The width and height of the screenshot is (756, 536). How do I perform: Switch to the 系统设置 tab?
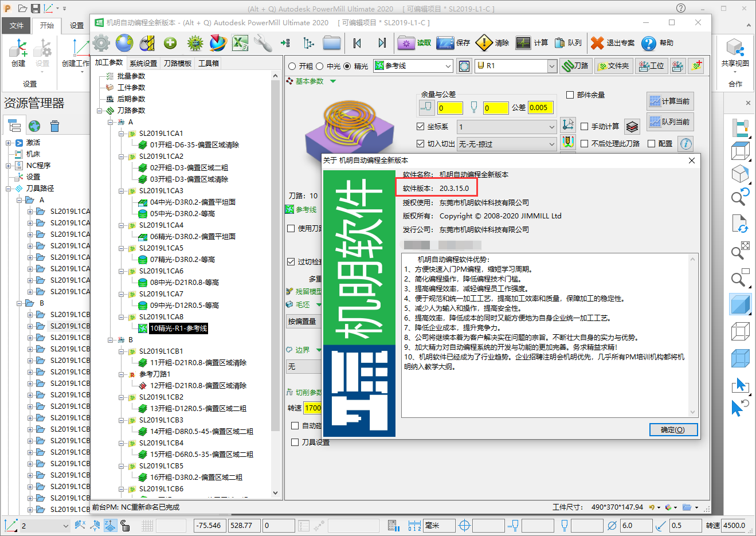pyautogui.click(x=143, y=63)
